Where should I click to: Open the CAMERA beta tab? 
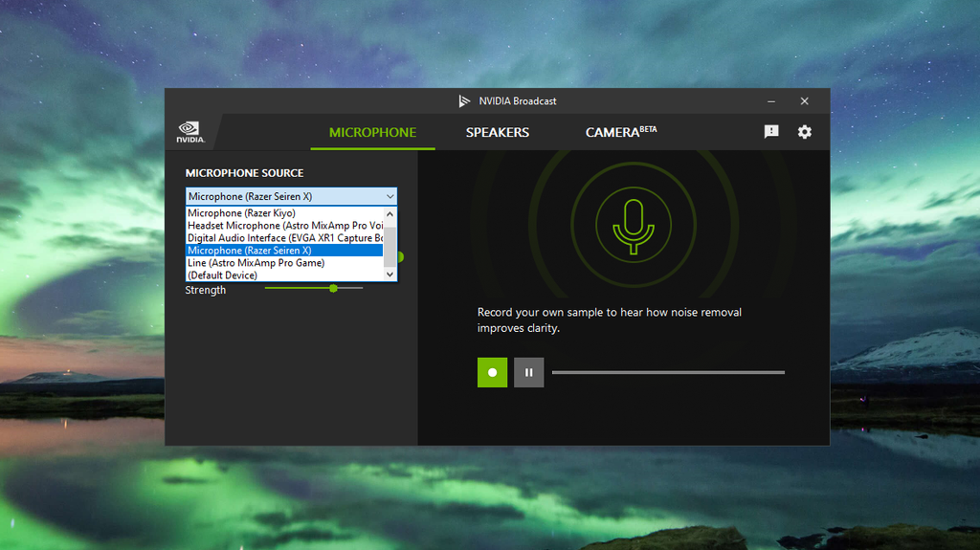620,132
